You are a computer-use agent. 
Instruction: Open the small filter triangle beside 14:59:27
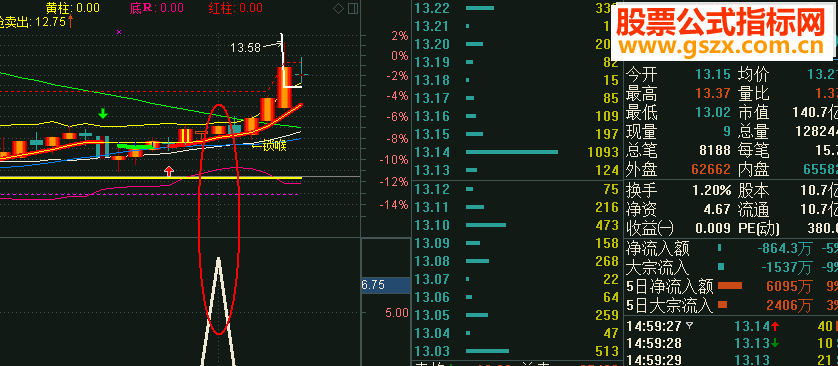point(689,325)
